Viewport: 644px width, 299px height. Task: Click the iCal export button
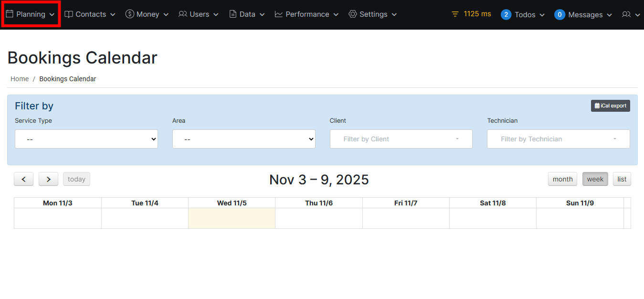pyautogui.click(x=610, y=106)
